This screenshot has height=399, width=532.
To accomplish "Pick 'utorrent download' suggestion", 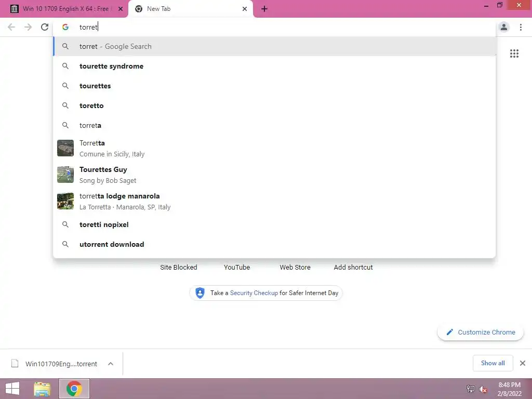I will (274, 244).
